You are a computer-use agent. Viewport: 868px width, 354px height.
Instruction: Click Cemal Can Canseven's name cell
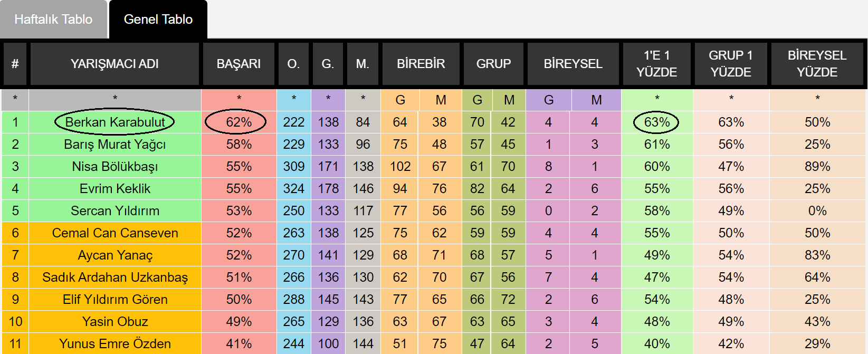115,233
